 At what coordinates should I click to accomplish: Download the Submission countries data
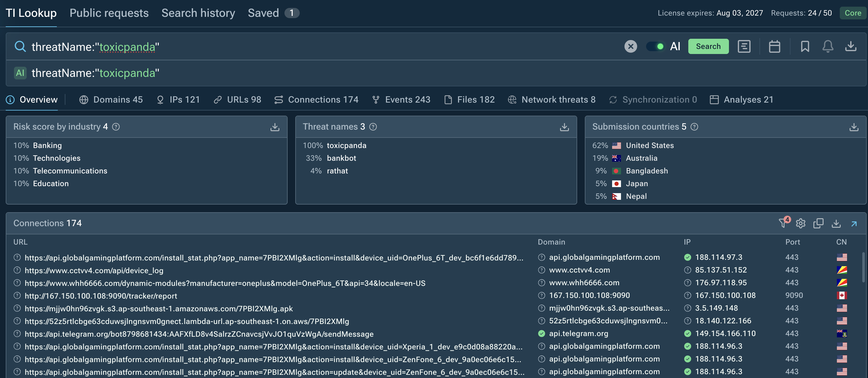click(853, 127)
